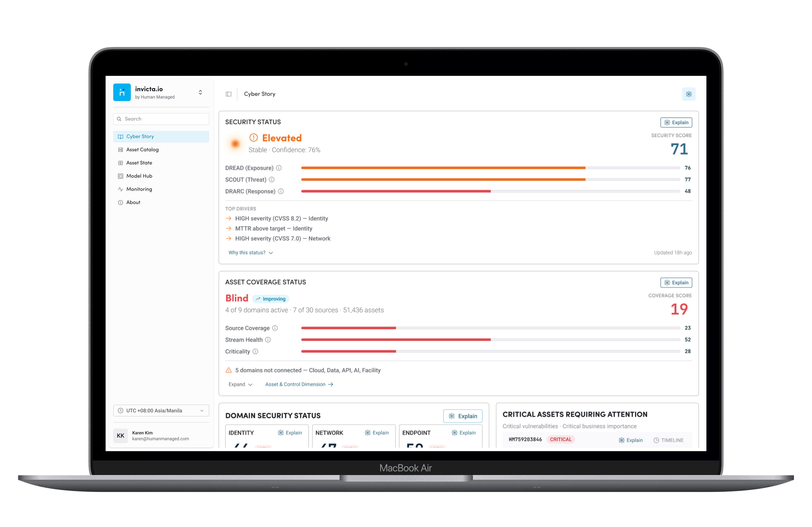
Task: Click the Source Coverage progress bar
Action: 490,328
